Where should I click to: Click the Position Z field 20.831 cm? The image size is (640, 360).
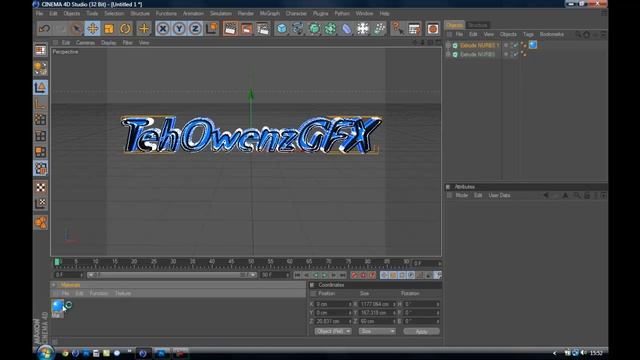[x=333, y=321]
